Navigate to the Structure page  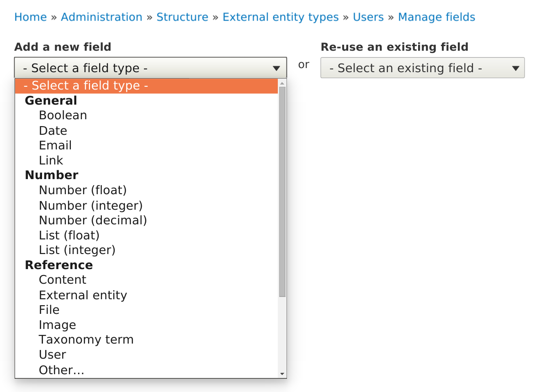point(182,17)
